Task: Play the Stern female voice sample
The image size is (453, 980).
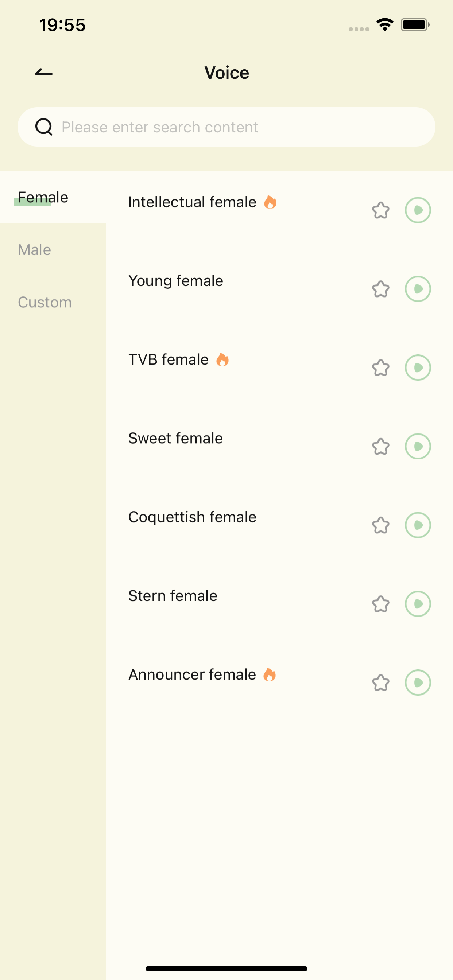Action: click(x=418, y=604)
